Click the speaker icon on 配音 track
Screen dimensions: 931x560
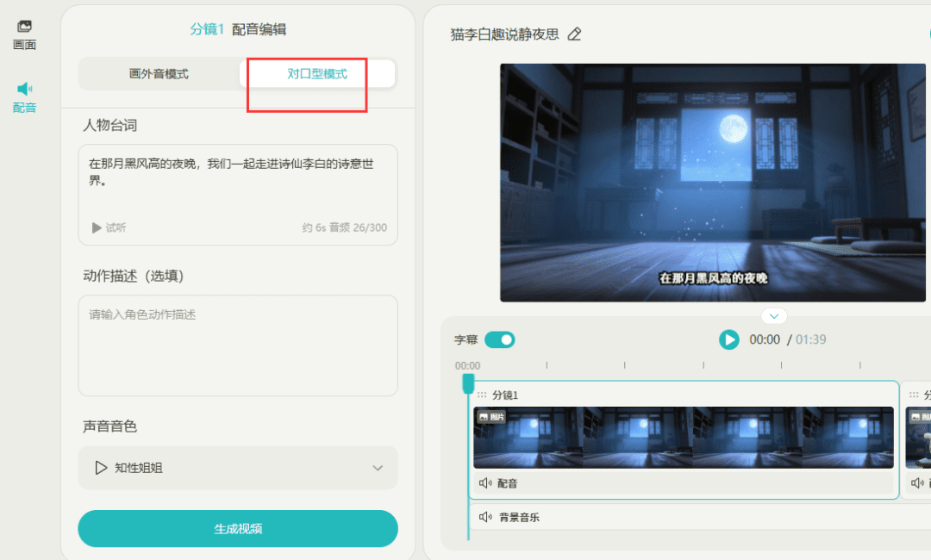coord(485,483)
